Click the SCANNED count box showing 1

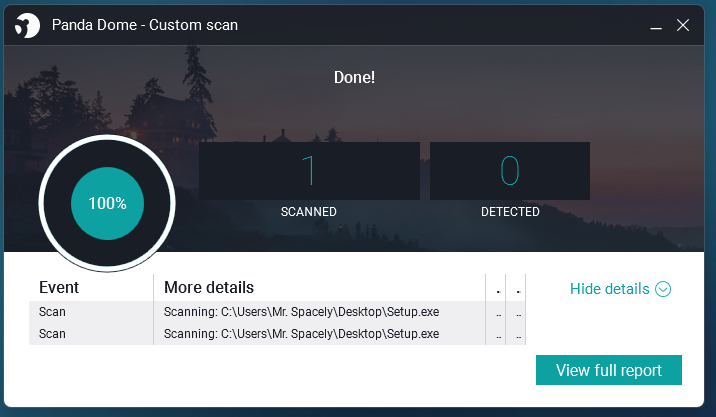[x=309, y=171]
